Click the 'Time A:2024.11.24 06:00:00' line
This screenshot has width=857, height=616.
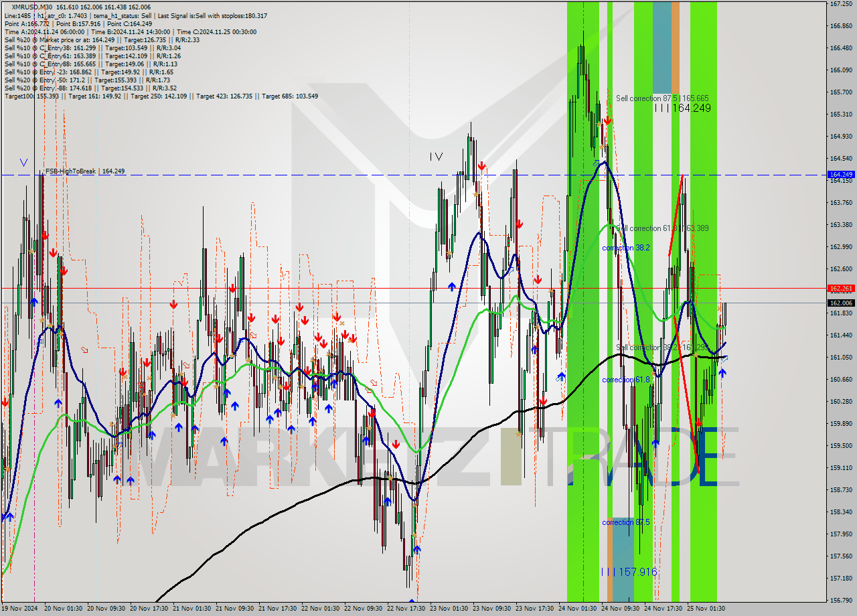(x=130, y=31)
